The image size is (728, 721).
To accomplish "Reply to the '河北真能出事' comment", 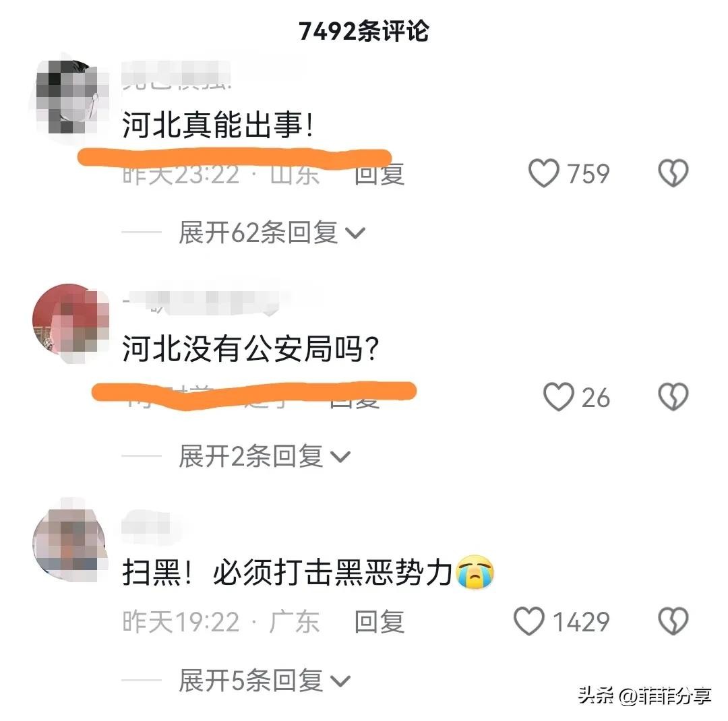I will [380, 175].
